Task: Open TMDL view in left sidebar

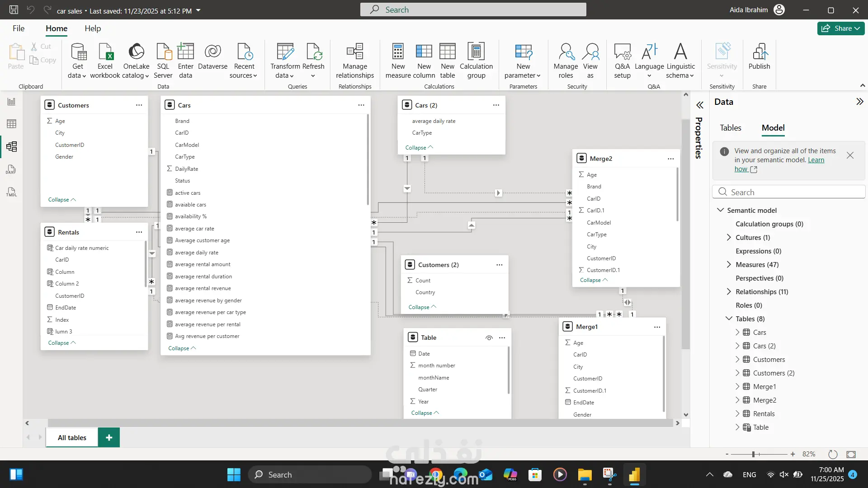Action: point(11,192)
